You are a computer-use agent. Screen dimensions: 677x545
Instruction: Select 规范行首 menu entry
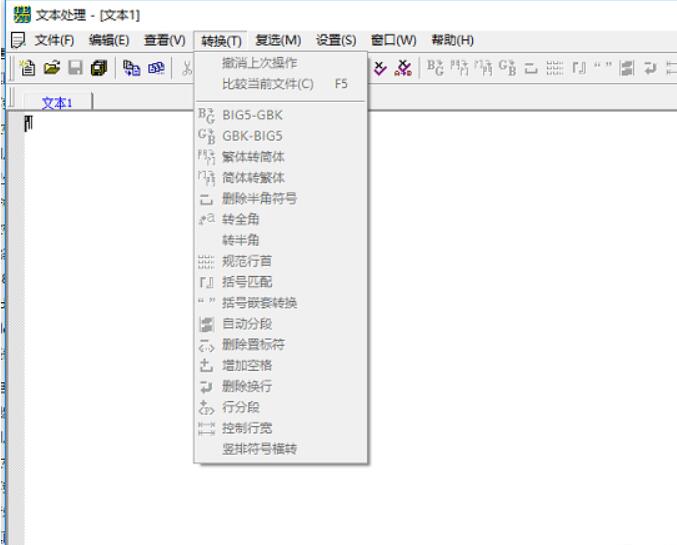(281, 261)
